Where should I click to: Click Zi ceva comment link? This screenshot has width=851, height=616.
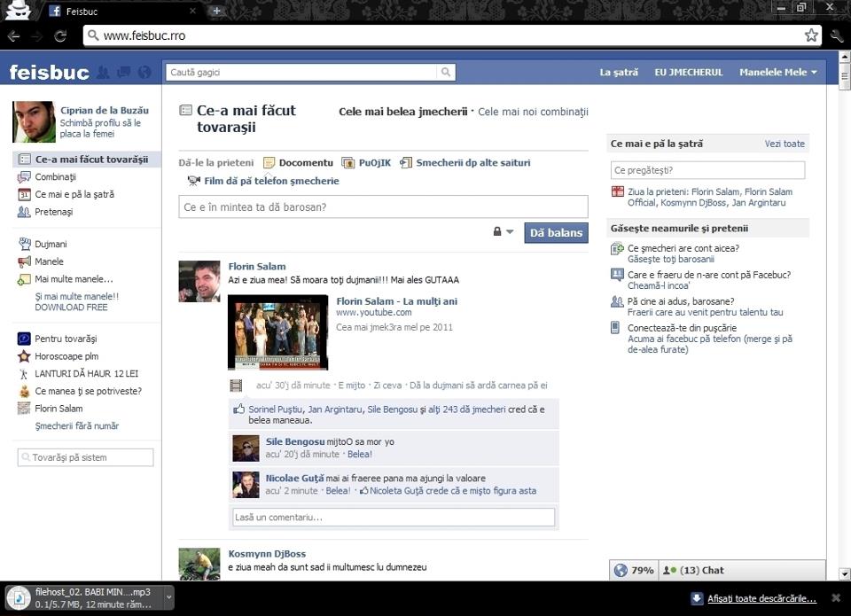387,386
